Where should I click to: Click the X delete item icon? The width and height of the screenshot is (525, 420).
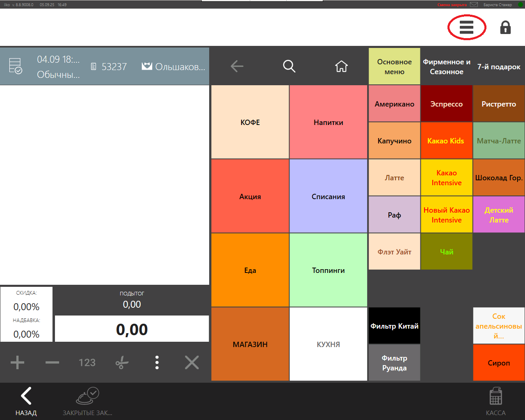pos(192,363)
